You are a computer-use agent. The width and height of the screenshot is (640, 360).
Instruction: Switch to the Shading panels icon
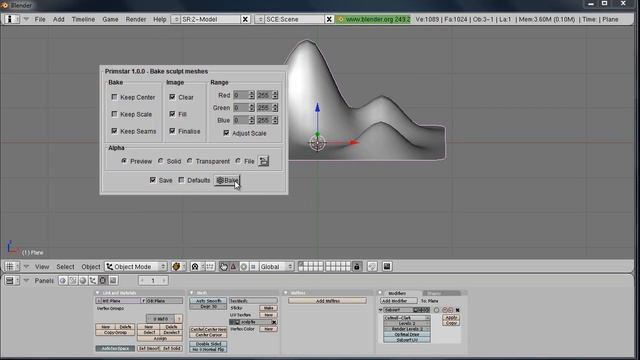pyautogui.click(x=83, y=280)
